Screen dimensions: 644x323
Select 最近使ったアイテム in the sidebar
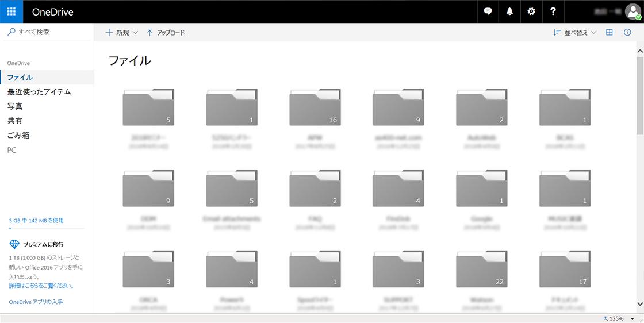coord(39,92)
